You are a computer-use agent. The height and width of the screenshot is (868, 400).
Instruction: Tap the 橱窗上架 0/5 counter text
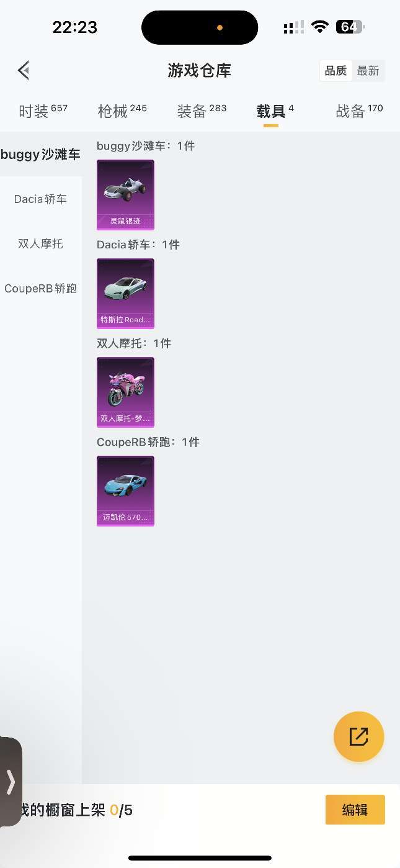coord(74,810)
